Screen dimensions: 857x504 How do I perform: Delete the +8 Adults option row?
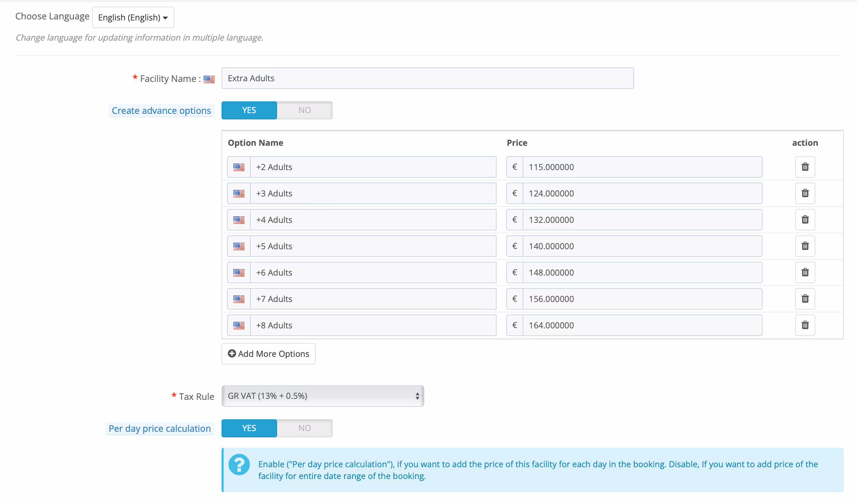[805, 325]
